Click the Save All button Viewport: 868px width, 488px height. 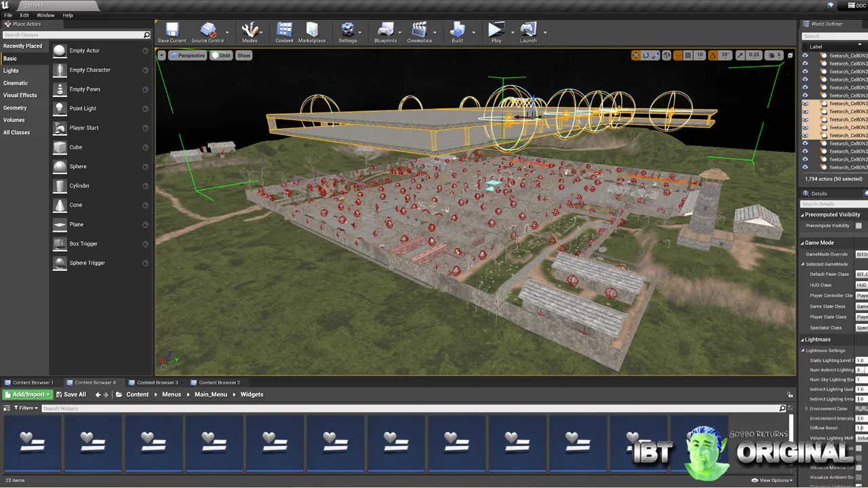[71, 394]
